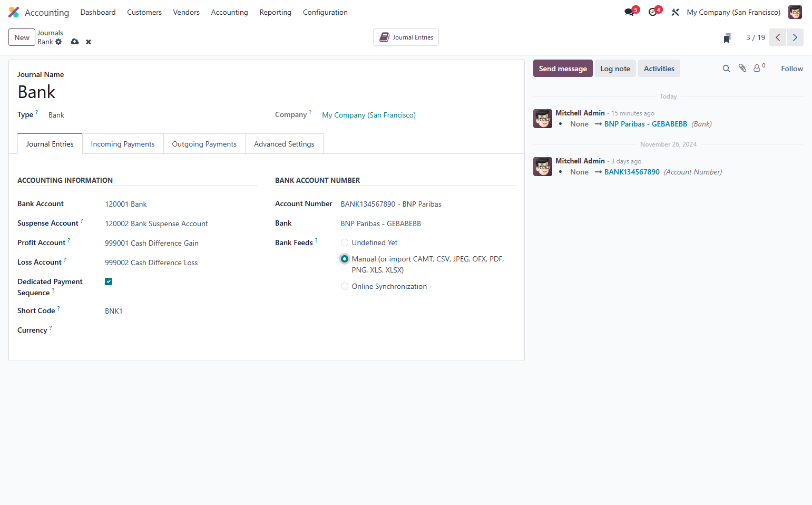Click the Follow button
This screenshot has height=505, width=812.
(x=791, y=69)
